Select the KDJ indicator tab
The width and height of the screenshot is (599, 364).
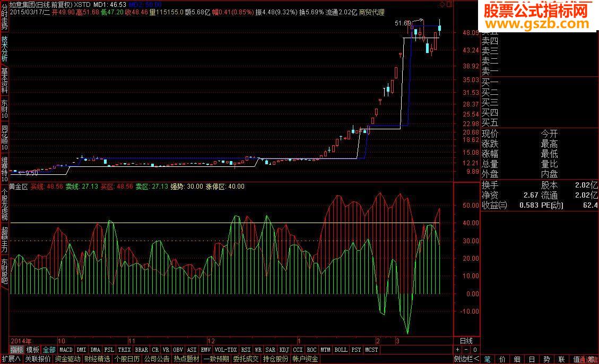click(284, 350)
